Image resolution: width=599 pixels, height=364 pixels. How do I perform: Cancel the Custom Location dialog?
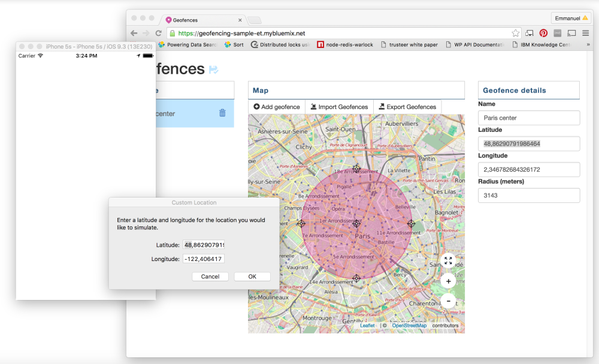tap(210, 277)
